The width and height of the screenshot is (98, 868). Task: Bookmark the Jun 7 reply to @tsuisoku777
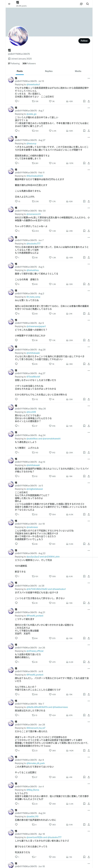[x=84, y=258]
